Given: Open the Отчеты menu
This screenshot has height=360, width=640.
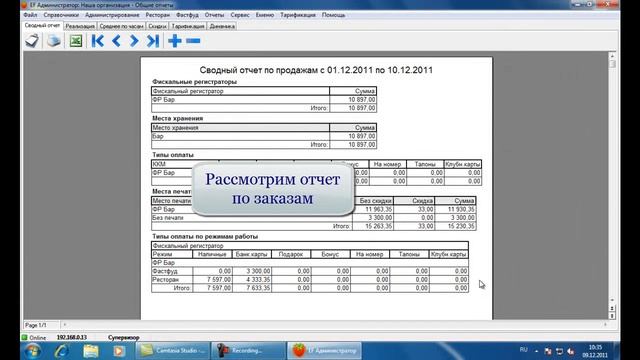Looking at the screenshot, I should 214,15.
